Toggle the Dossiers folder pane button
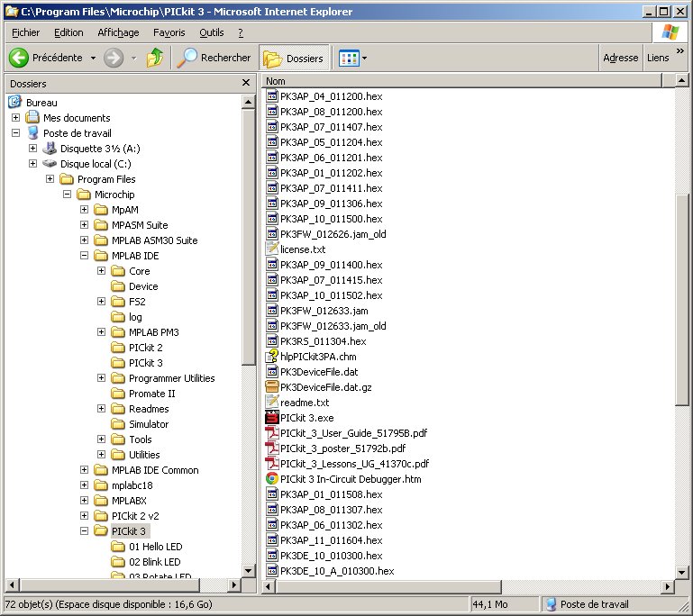 tap(294, 58)
